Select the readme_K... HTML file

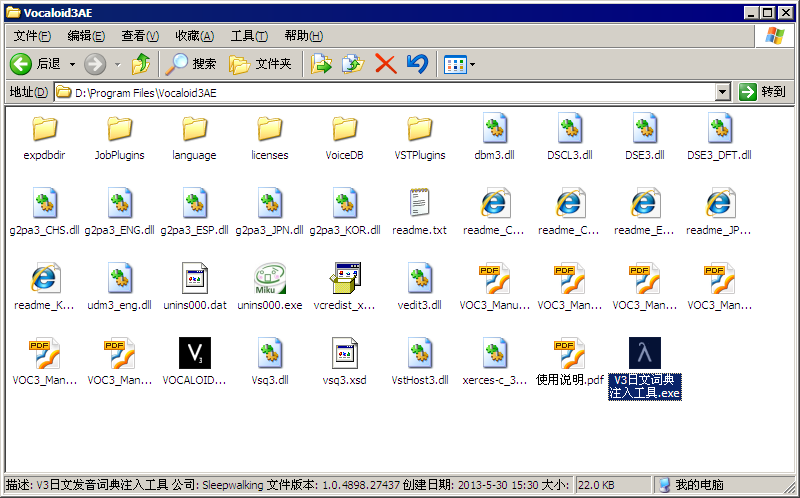coord(44,287)
